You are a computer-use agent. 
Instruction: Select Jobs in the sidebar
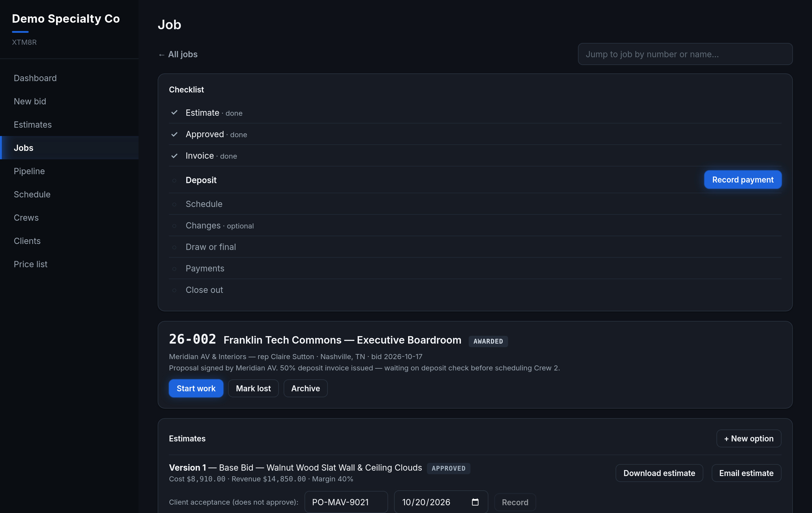point(69,148)
